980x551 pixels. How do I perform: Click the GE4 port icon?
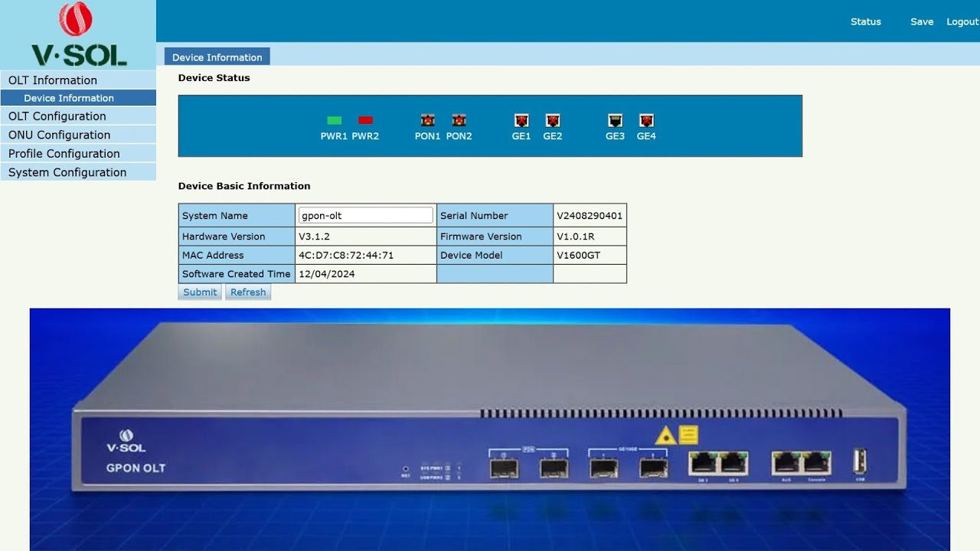coord(646,120)
